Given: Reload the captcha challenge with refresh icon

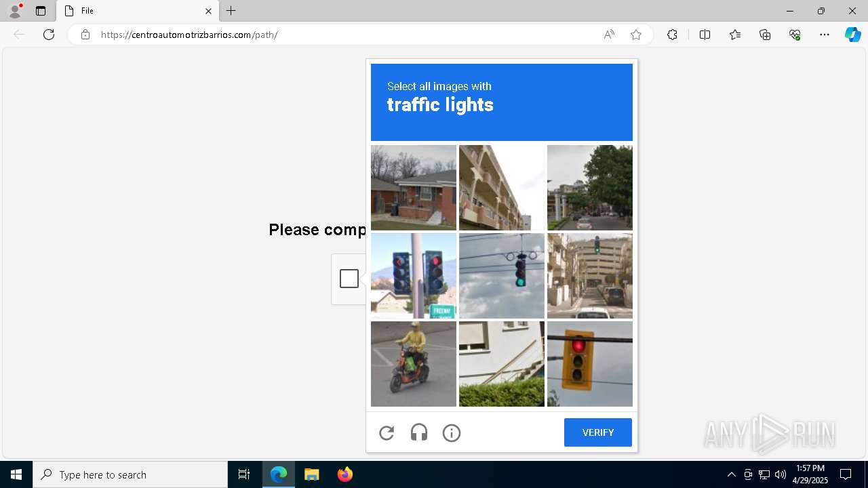Looking at the screenshot, I should 387,433.
